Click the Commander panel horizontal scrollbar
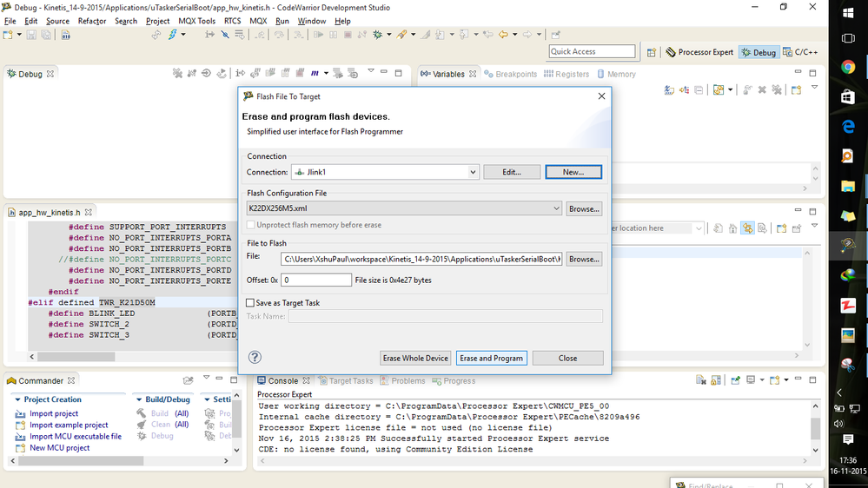 [x=81, y=460]
